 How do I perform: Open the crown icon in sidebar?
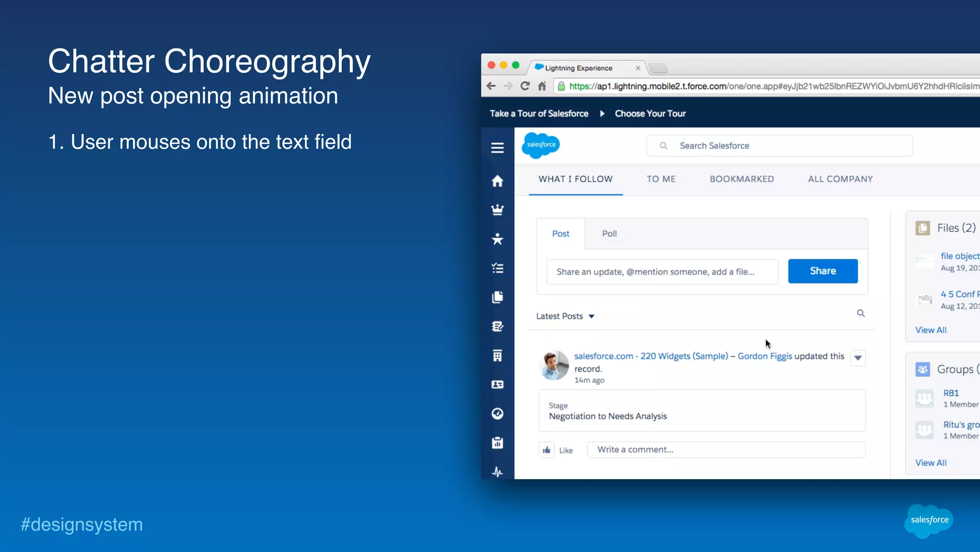pos(497,210)
